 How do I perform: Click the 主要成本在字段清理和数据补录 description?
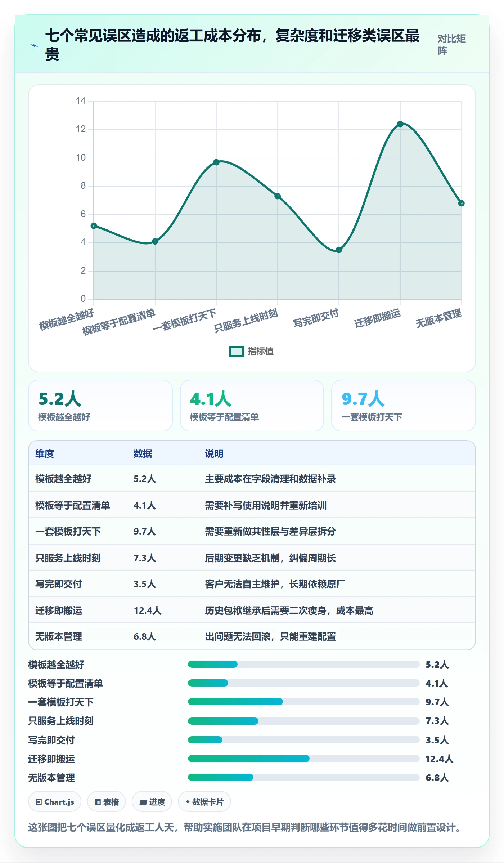(x=270, y=479)
